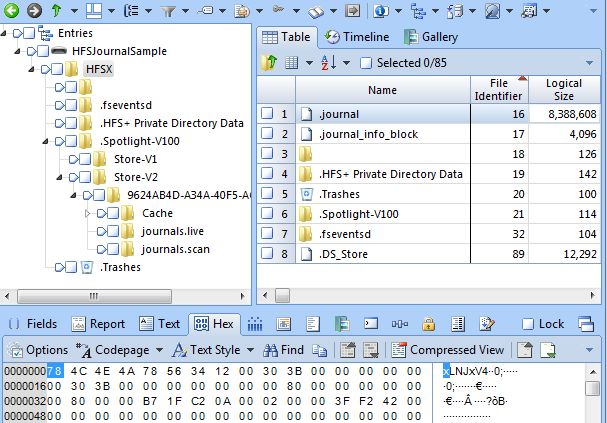Click the Logical Size value 8,388,608

pyautogui.click(x=572, y=114)
